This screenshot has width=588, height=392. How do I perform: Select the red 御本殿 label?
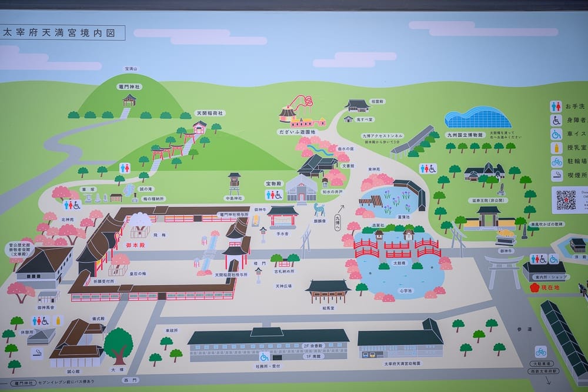point(135,245)
